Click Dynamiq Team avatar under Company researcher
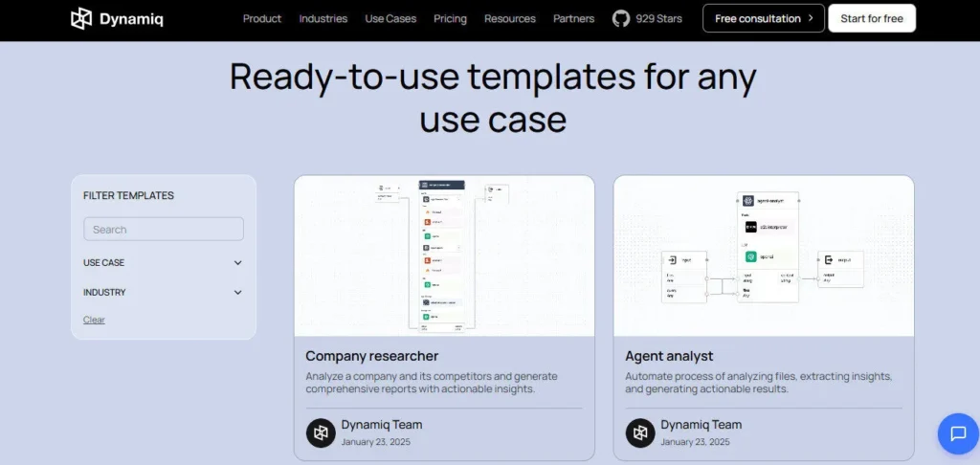 click(x=321, y=432)
